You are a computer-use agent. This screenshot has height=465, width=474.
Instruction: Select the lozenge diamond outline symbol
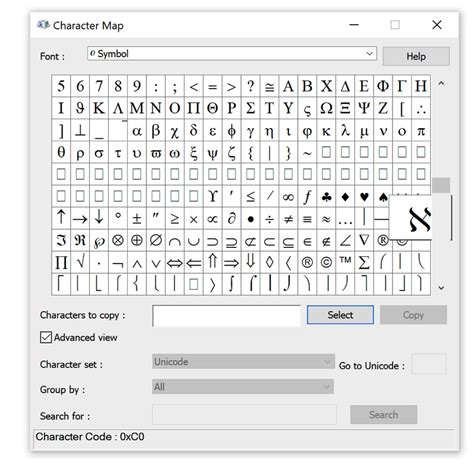pyautogui.click(x=269, y=262)
